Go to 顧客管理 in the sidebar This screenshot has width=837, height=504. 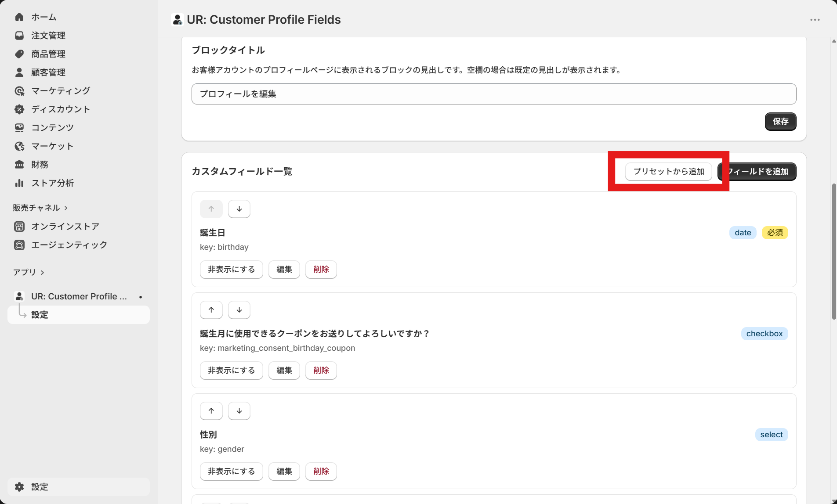click(48, 72)
